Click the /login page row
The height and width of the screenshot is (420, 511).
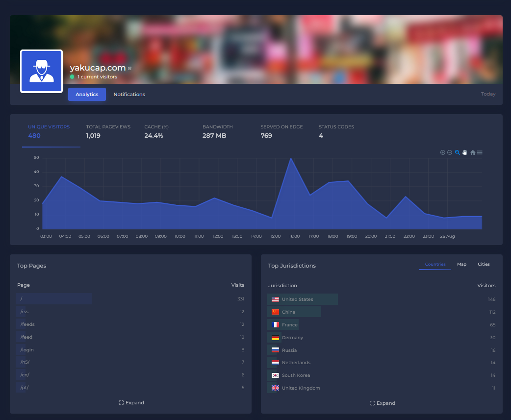[130, 350]
